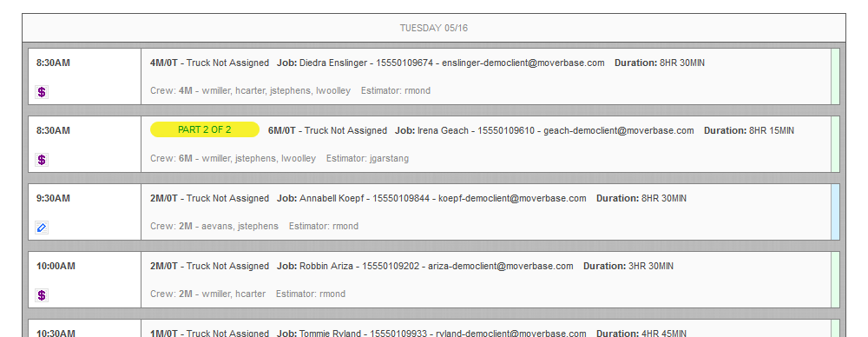Viewport: 868px width, 337px height.
Task: Click the blue status bar on Annabell Koepf's row
Action: click(835, 212)
